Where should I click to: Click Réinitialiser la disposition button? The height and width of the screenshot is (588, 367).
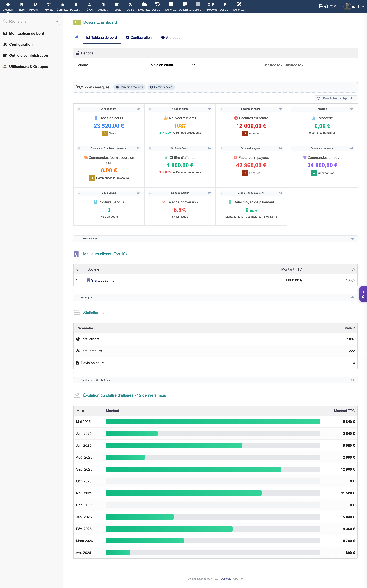pyautogui.click(x=336, y=98)
